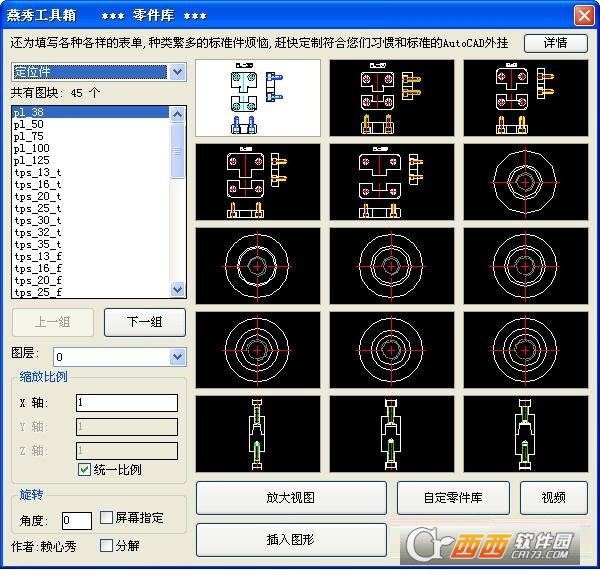The height and width of the screenshot is (575, 600).
Task: Choose the bottom-right green pin thumbnail
Action: [x=525, y=432]
